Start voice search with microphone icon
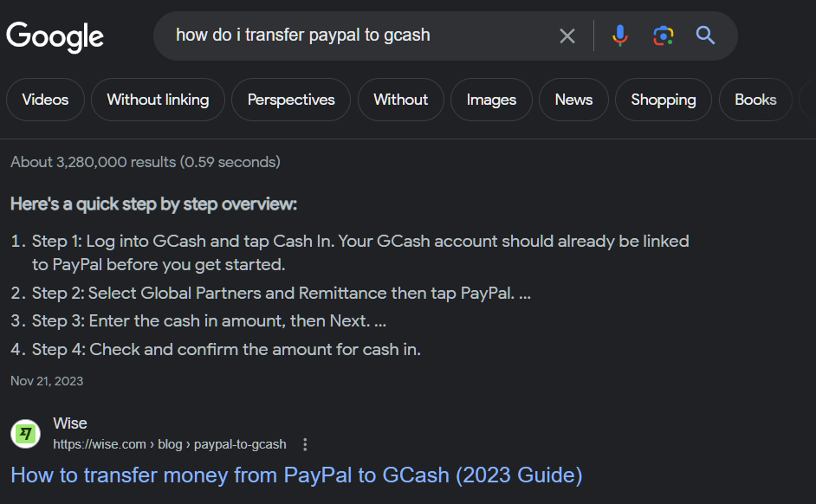The height and width of the screenshot is (504, 816). (x=619, y=36)
